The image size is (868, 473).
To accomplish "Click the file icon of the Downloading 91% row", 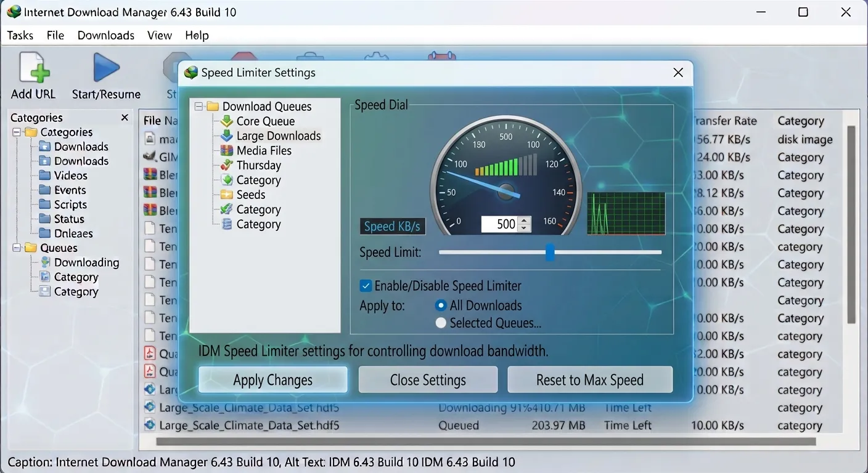I will (x=149, y=407).
